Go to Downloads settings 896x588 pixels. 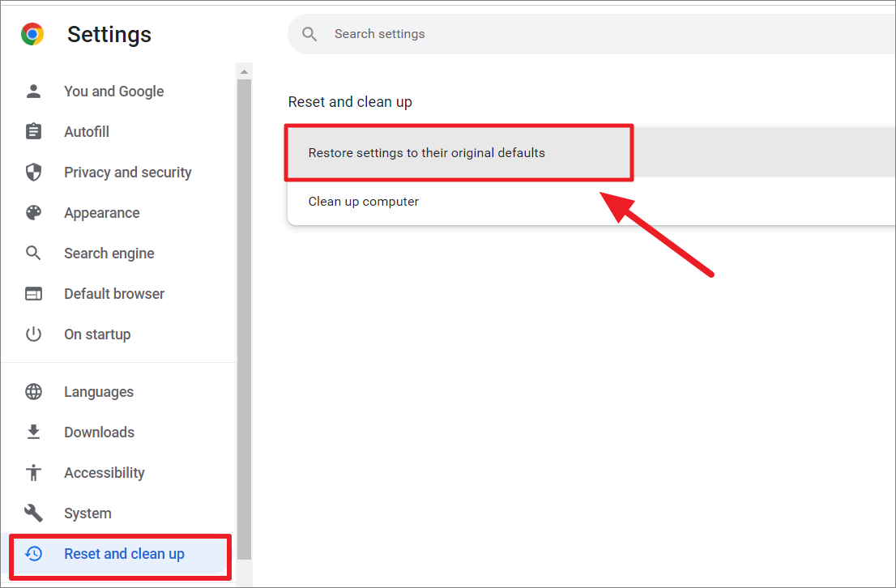pyautogui.click(x=100, y=432)
